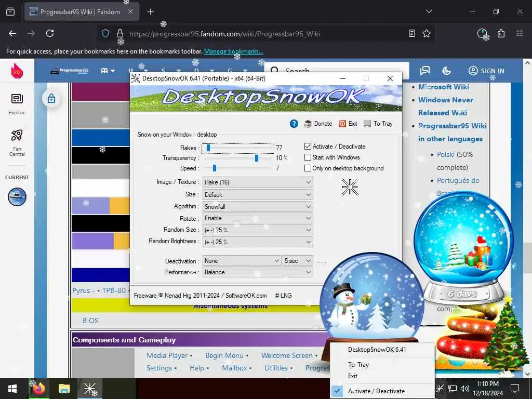Click SIGN IN on the wiki
The height and width of the screenshot is (399, 532).
(486, 71)
